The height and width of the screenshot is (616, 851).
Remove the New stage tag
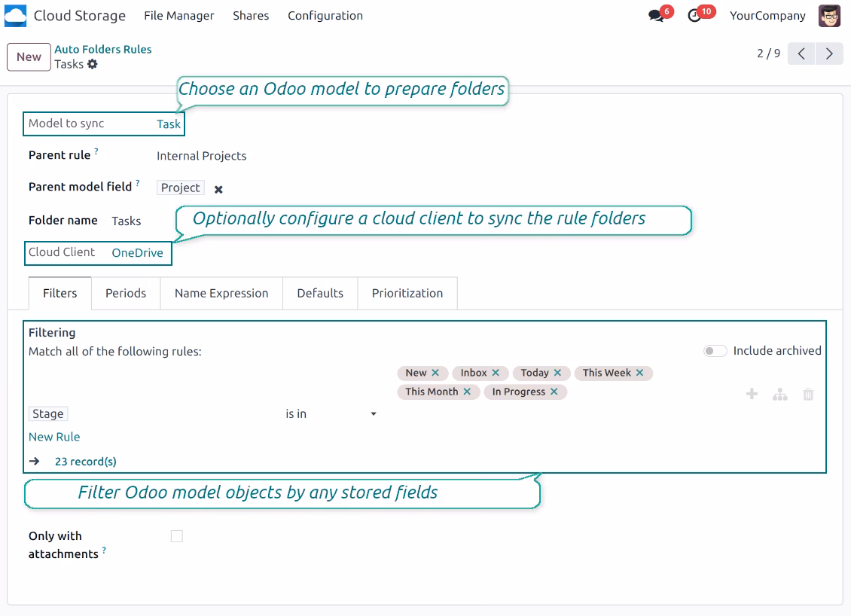pyautogui.click(x=435, y=373)
